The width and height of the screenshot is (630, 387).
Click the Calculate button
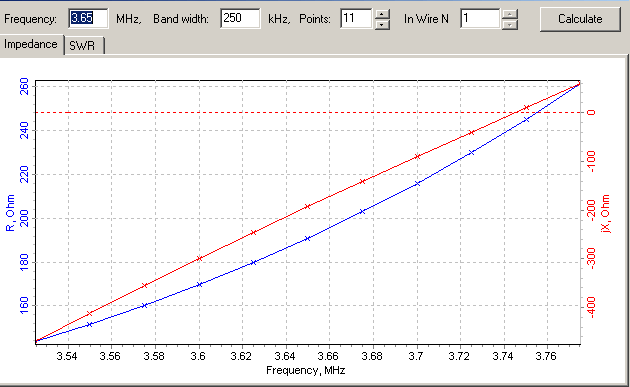580,19
